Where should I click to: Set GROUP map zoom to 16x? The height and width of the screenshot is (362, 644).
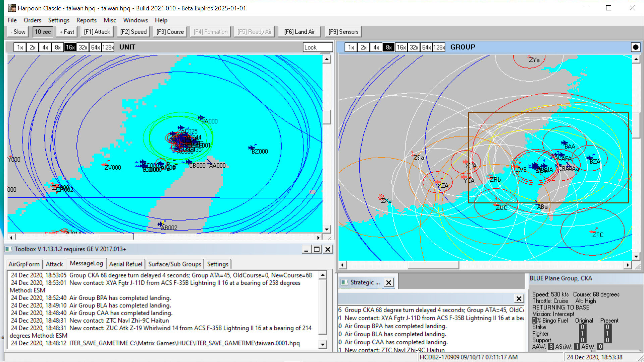point(401,47)
